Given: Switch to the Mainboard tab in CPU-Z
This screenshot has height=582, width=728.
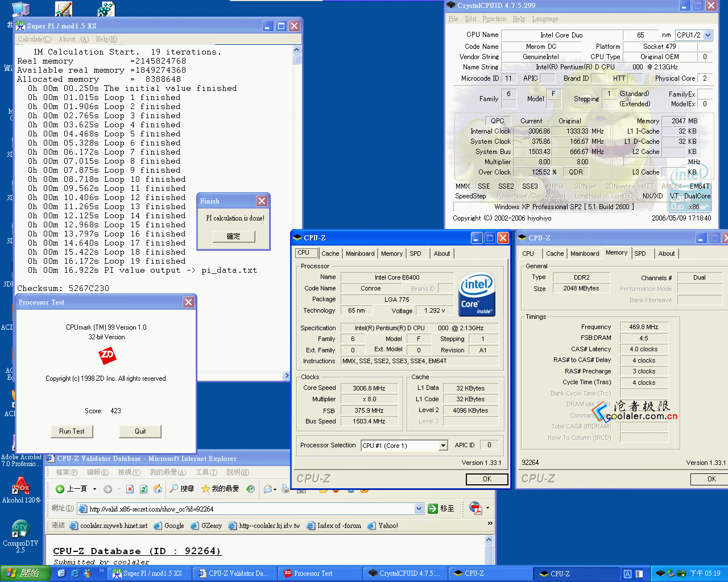Looking at the screenshot, I should point(360,253).
